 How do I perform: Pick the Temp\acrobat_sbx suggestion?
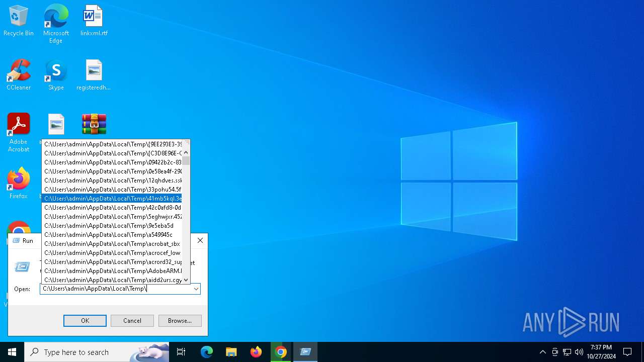click(112, 244)
